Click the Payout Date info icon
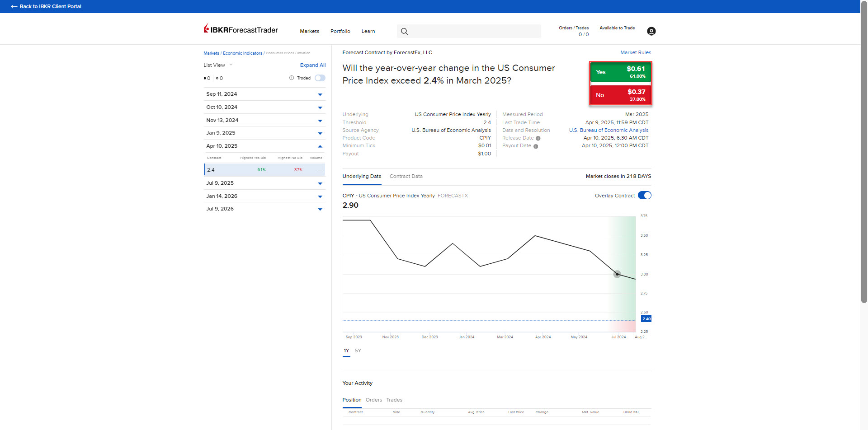Screen dimensions: 868x430 (x=536, y=146)
